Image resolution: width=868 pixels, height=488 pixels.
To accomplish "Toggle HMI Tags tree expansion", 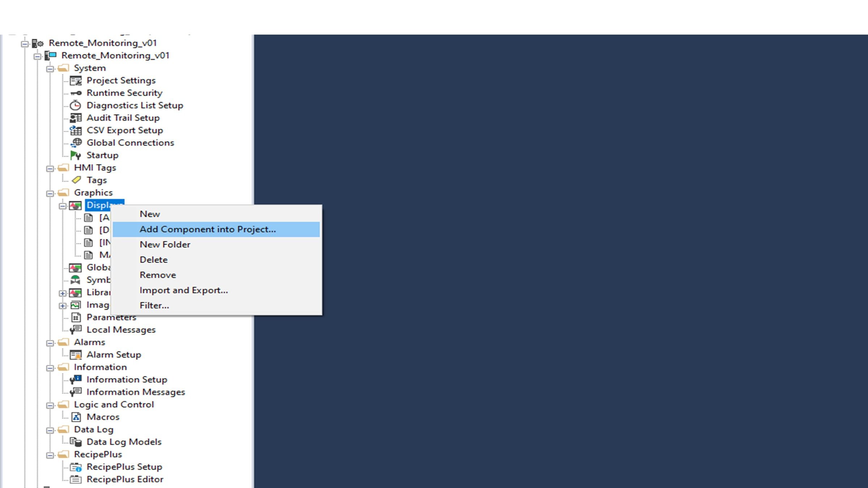I will [x=50, y=168].
